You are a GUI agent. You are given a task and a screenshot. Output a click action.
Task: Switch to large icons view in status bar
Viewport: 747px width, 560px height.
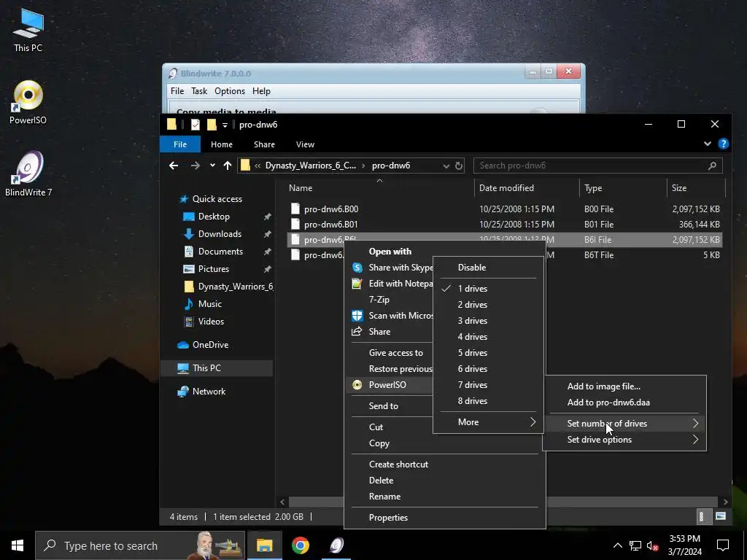coord(721,516)
